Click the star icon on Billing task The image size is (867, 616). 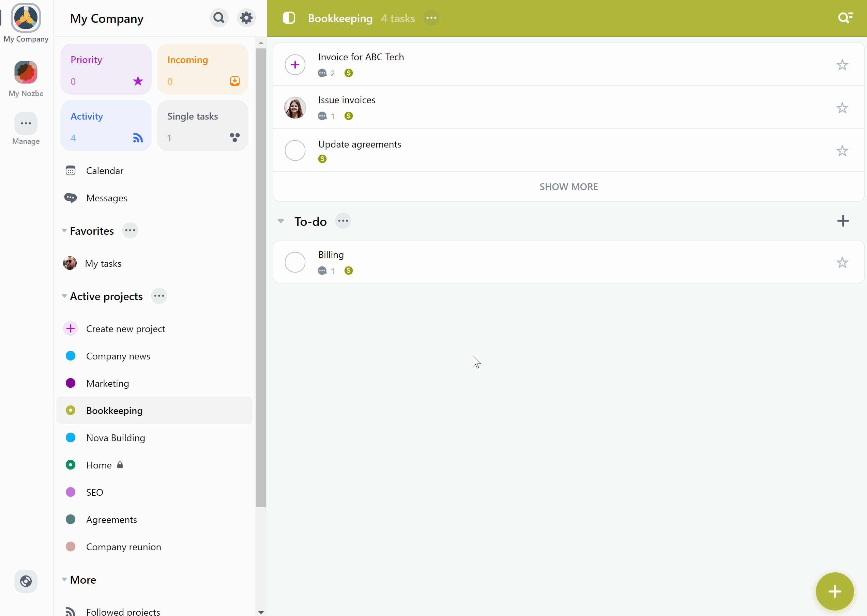[842, 261]
